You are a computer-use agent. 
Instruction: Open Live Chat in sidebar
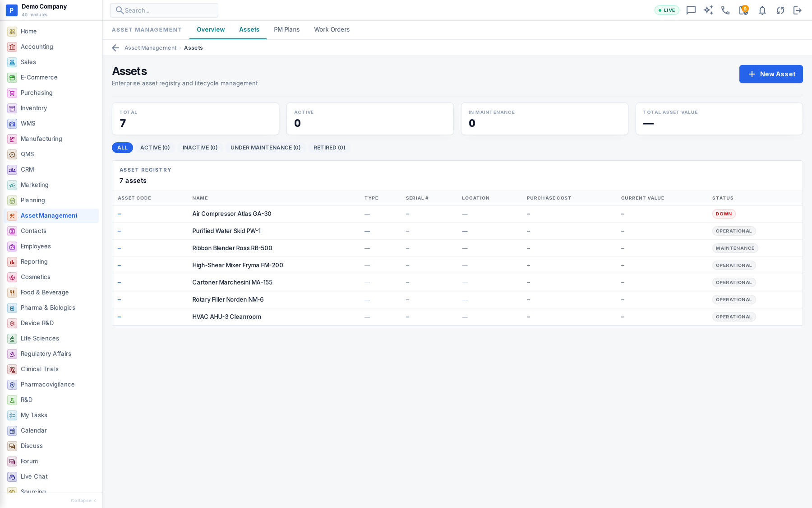pyautogui.click(x=51, y=476)
